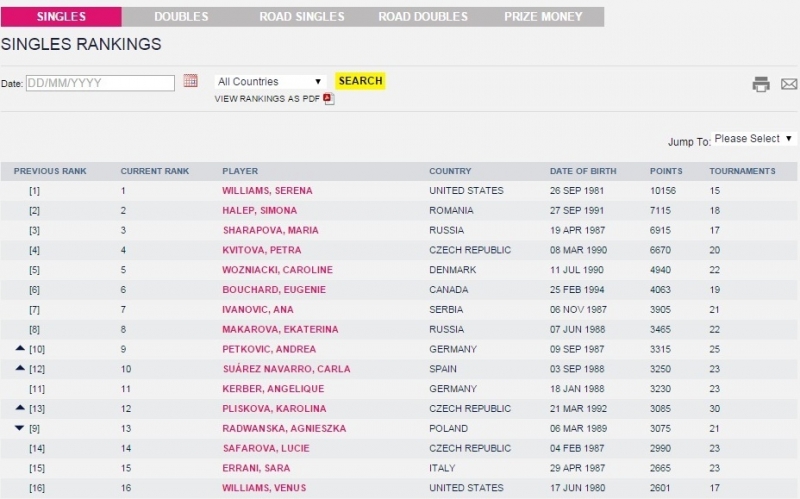This screenshot has width=800, height=499.
Task: Focus the Date input field
Action: [100, 83]
